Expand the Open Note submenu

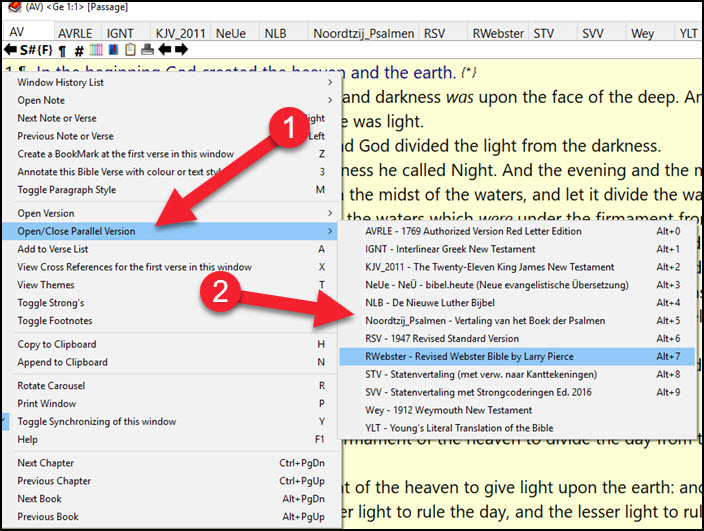(x=171, y=100)
